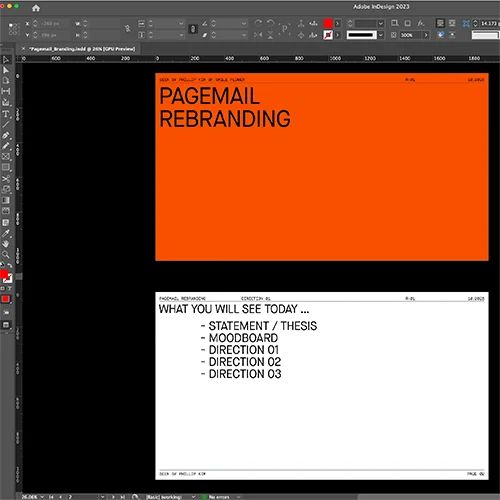Click fill color red swatch in control bar
The image size is (500, 500).
tap(328, 23)
